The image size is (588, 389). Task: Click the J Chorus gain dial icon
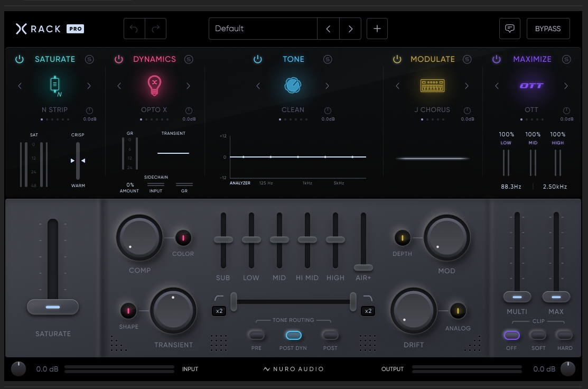467,110
